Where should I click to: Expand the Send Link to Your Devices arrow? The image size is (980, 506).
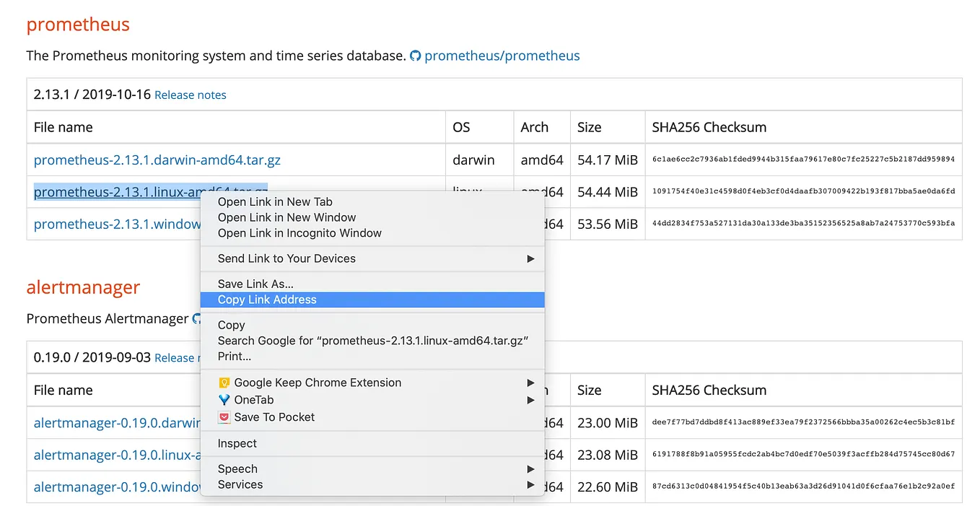(530, 258)
